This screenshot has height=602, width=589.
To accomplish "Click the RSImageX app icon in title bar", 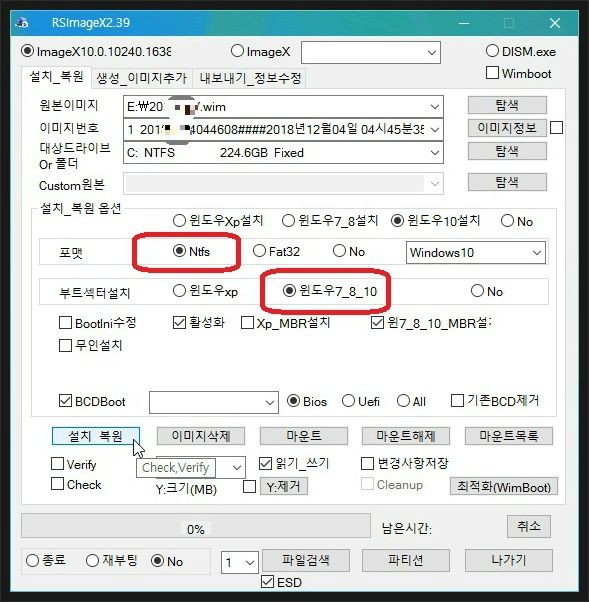I will pyautogui.click(x=22, y=23).
